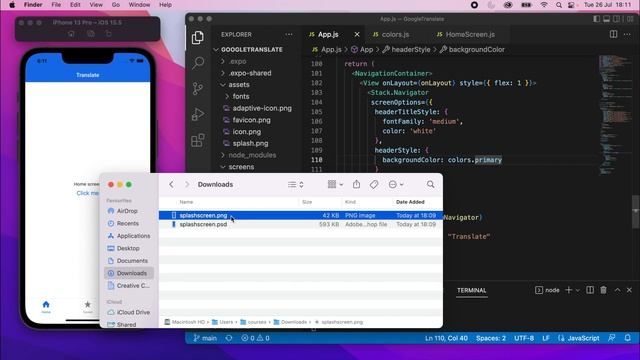Image resolution: width=640 pixels, height=360 pixels.
Task: Open the Explorer view in VS Code activity bar
Action: point(198,38)
